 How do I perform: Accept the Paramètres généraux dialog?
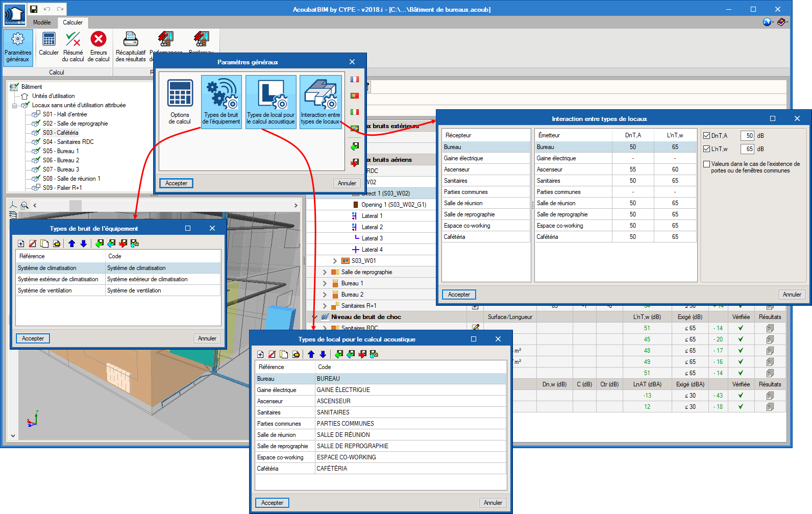pyautogui.click(x=176, y=183)
